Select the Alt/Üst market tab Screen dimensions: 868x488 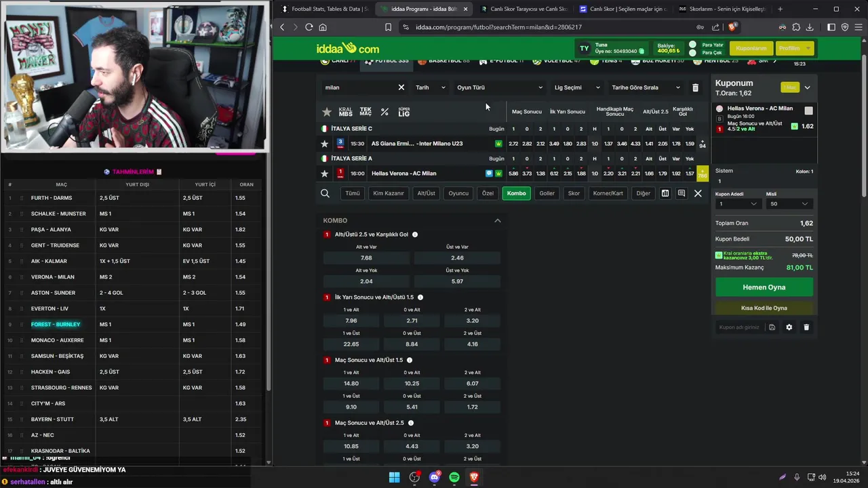426,193
